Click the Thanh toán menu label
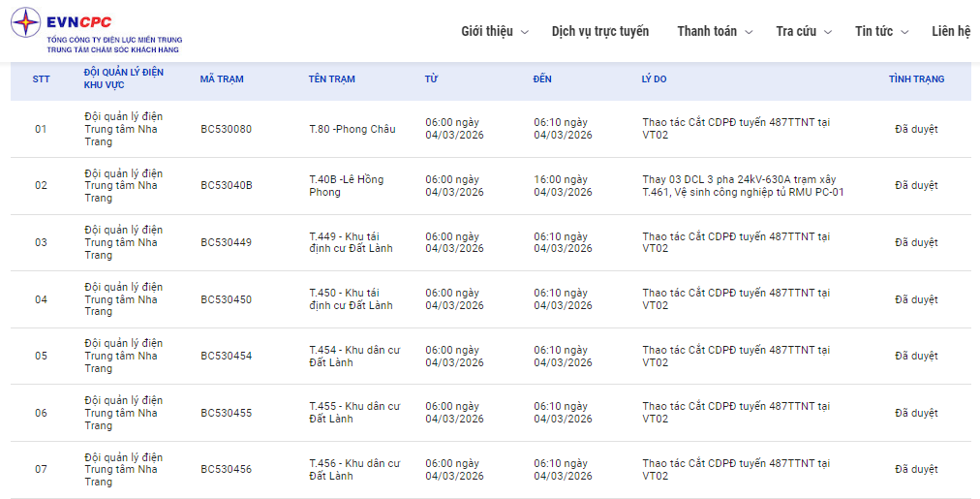Image resolution: width=980 pixels, height=499 pixels. pyautogui.click(x=707, y=31)
